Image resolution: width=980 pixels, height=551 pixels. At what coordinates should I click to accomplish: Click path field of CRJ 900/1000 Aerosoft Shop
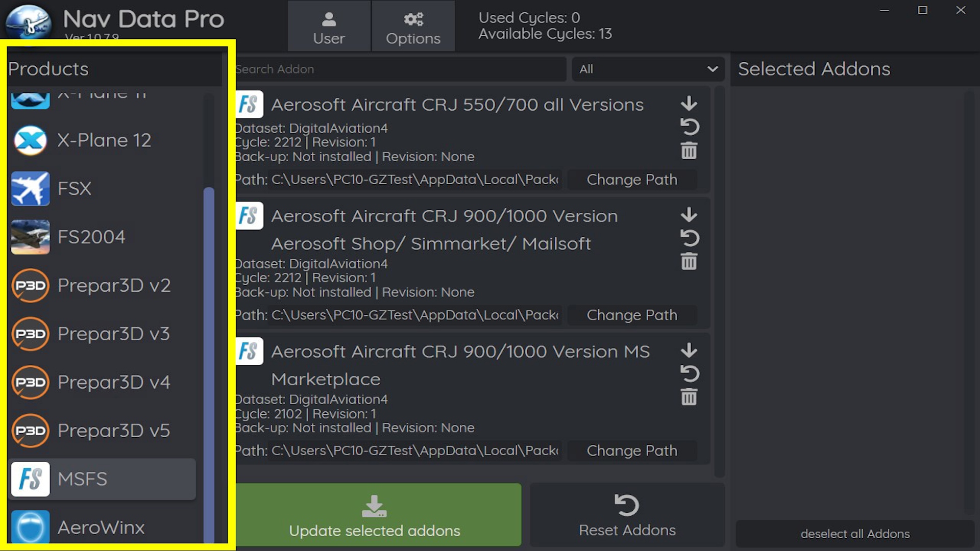(x=415, y=315)
